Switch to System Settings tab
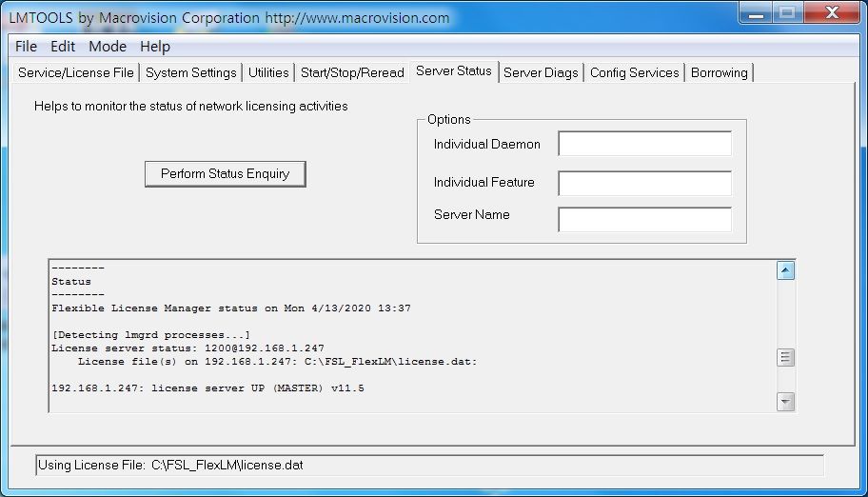 click(x=191, y=72)
